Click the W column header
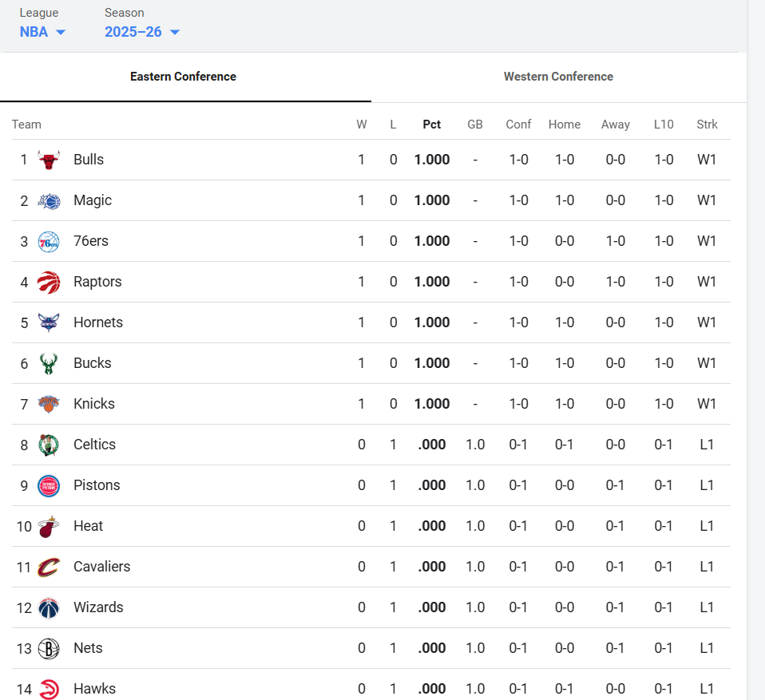This screenshot has height=700, width=765. pos(362,125)
